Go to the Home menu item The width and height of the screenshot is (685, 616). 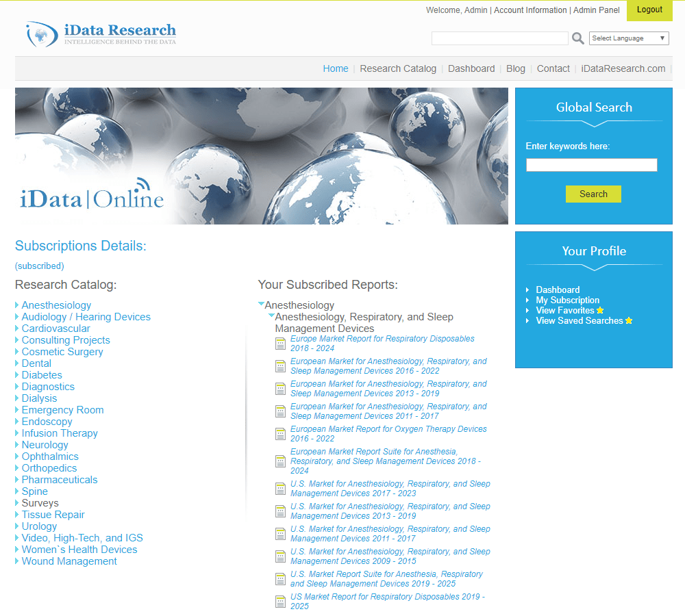click(336, 68)
